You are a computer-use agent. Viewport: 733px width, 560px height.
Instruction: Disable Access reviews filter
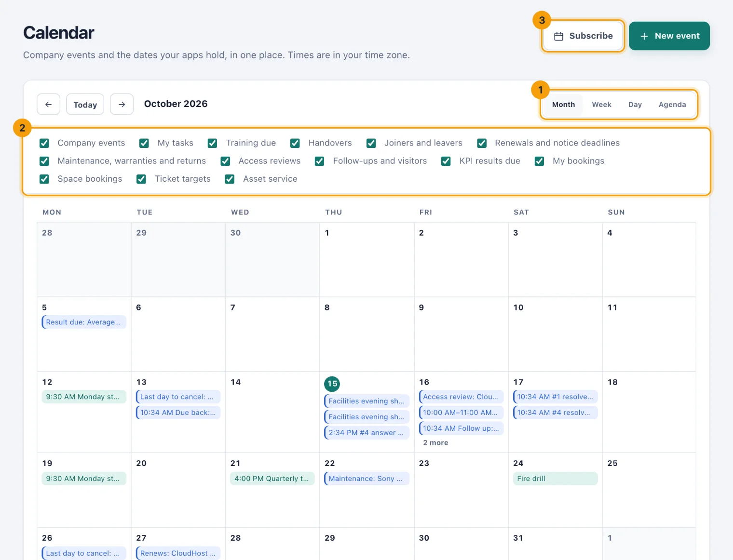click(x=225, y=161)
